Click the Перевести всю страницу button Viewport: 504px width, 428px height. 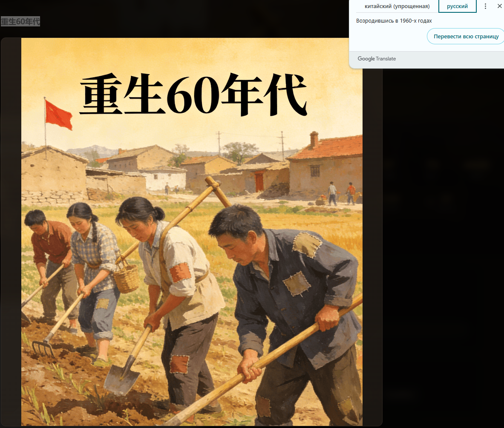click(x=466, y=37)
